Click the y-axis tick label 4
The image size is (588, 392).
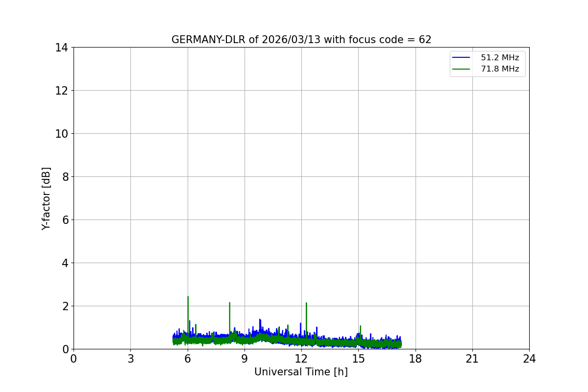point(65,263)
